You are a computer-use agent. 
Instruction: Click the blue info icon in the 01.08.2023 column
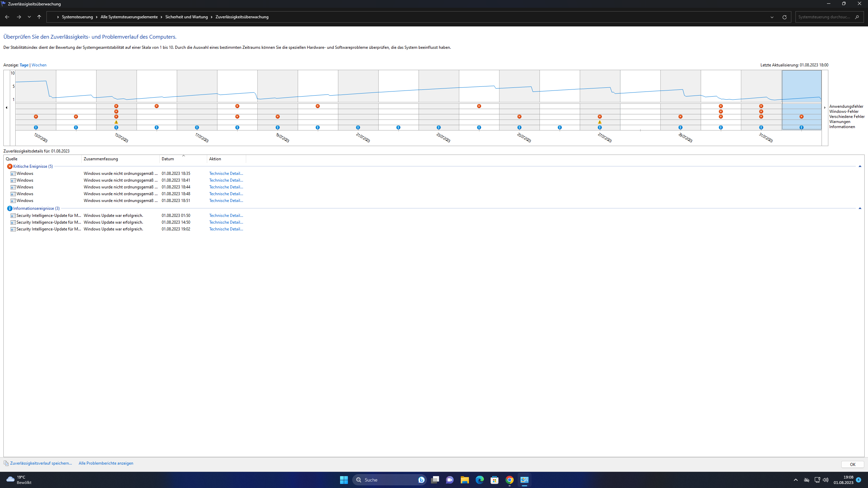[802, 127]
